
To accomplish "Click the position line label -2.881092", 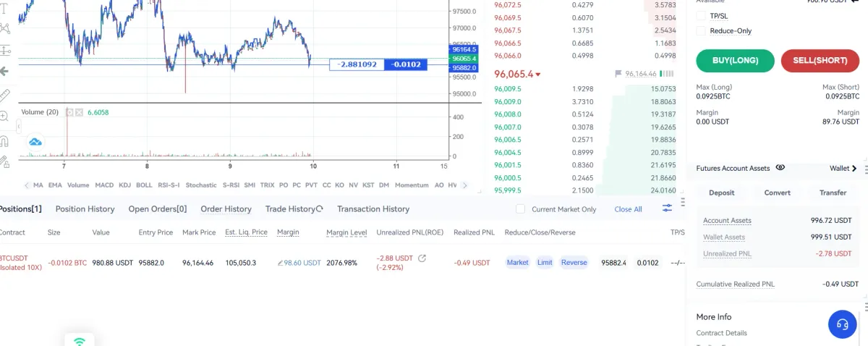I will (x=358, y=64).
